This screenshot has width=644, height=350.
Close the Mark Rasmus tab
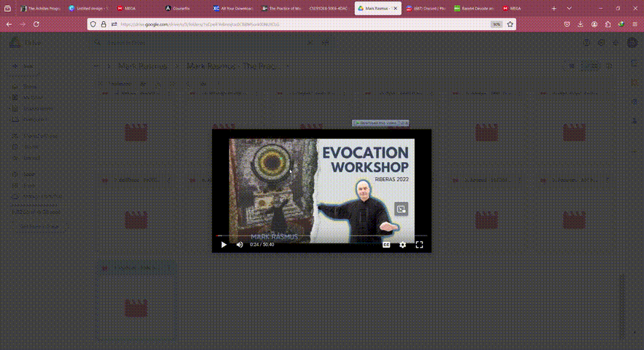point(396,8)
